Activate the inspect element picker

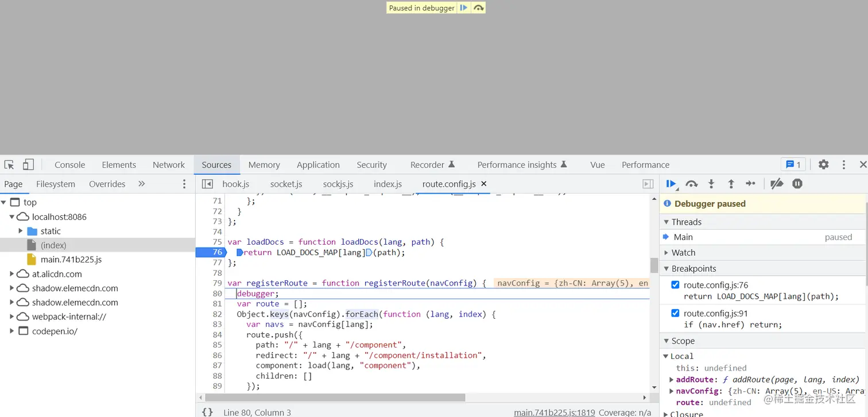(9, 165)
